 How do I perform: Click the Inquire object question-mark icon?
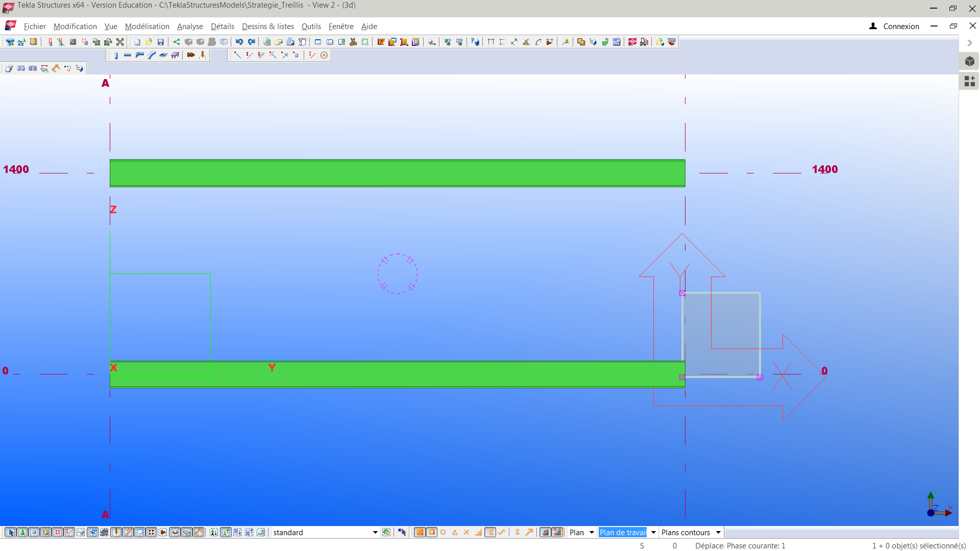tap(475, 42)
